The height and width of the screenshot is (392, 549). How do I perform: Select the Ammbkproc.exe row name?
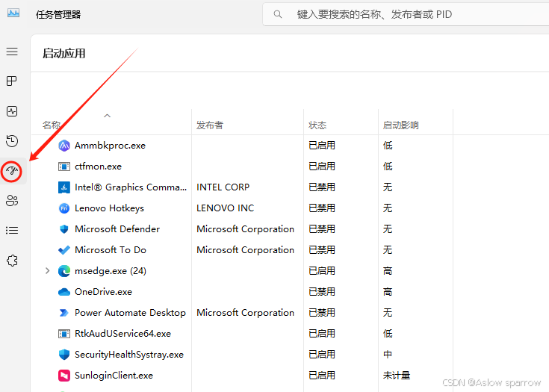click(111, 146)
